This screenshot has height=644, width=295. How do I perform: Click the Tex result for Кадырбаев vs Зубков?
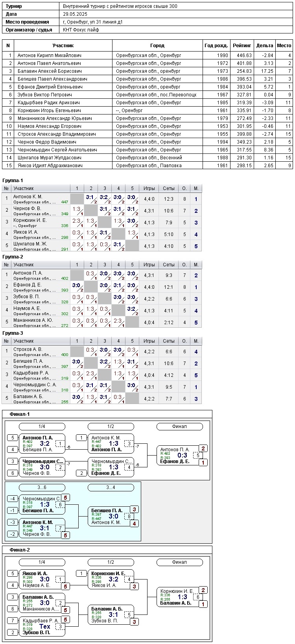pyautogui.click(x=45, y=626)
